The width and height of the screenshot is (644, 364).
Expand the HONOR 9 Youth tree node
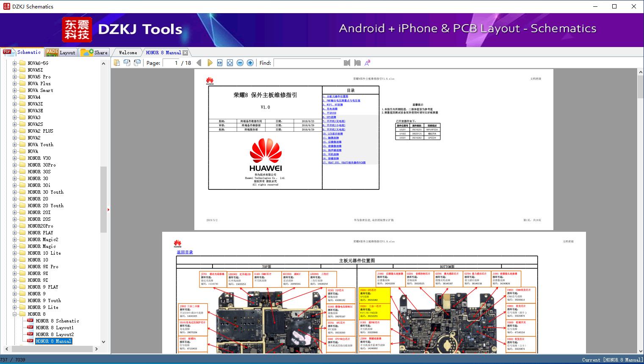coord(15,300)
